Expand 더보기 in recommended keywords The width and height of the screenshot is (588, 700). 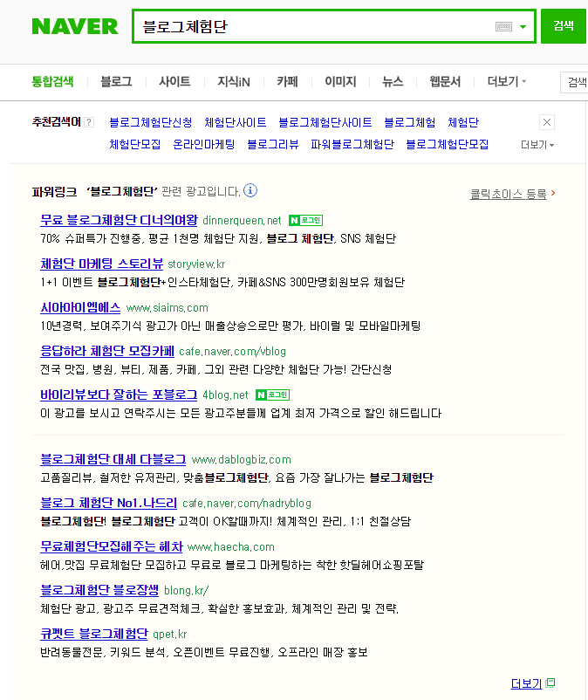537,145
